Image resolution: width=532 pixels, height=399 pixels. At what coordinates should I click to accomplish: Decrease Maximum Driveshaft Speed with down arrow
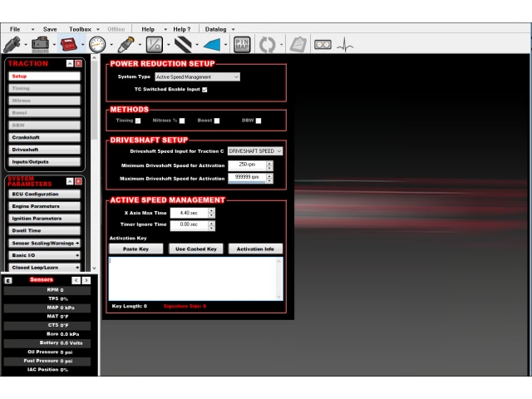tap(269, 181)
